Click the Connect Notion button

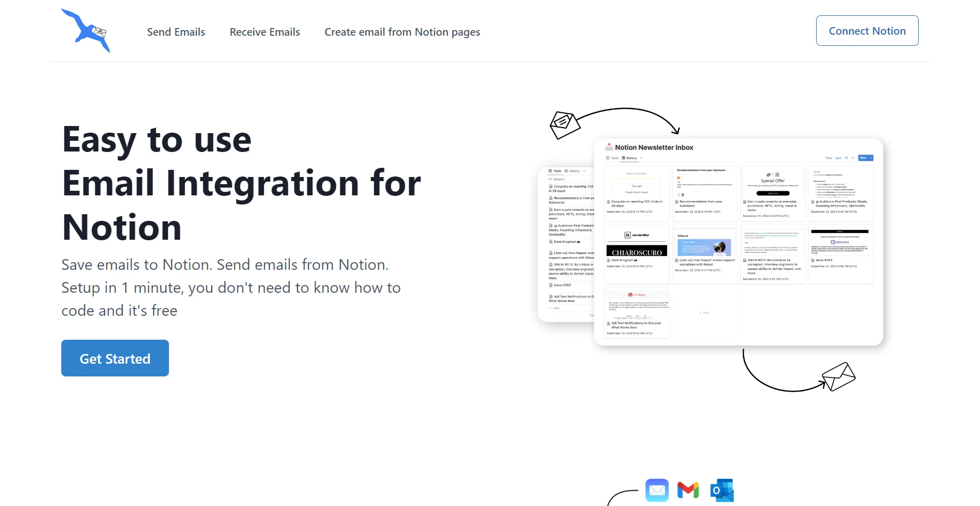(867, 31)
